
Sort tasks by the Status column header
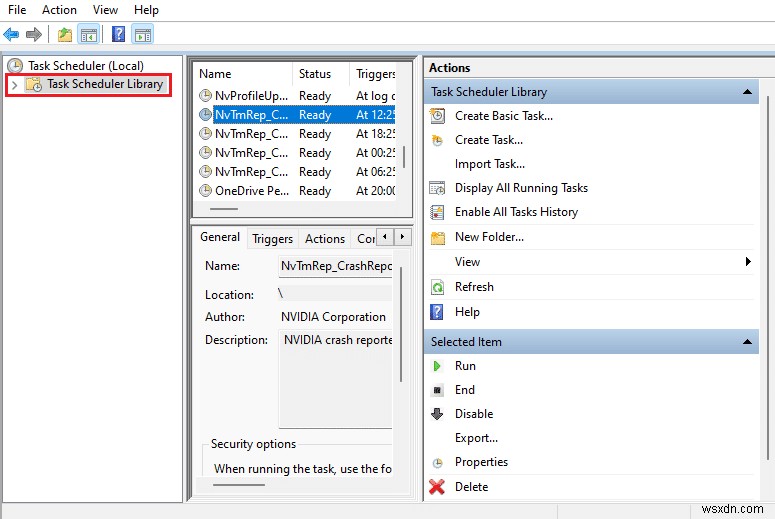pos(321,74)
